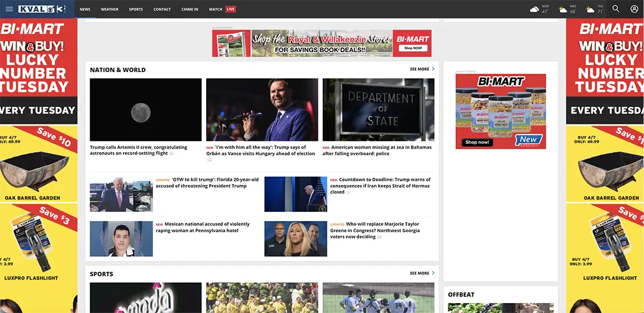Open the search magnifier icon
This screenshot has height=313, width=644.
[616, 9]
